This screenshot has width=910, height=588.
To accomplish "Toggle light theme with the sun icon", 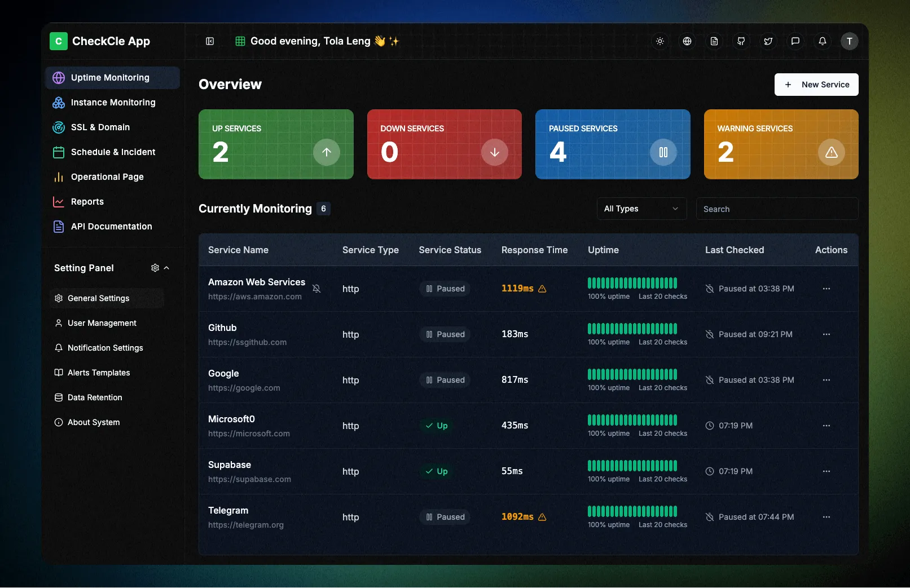I will (x=660, y=41).
